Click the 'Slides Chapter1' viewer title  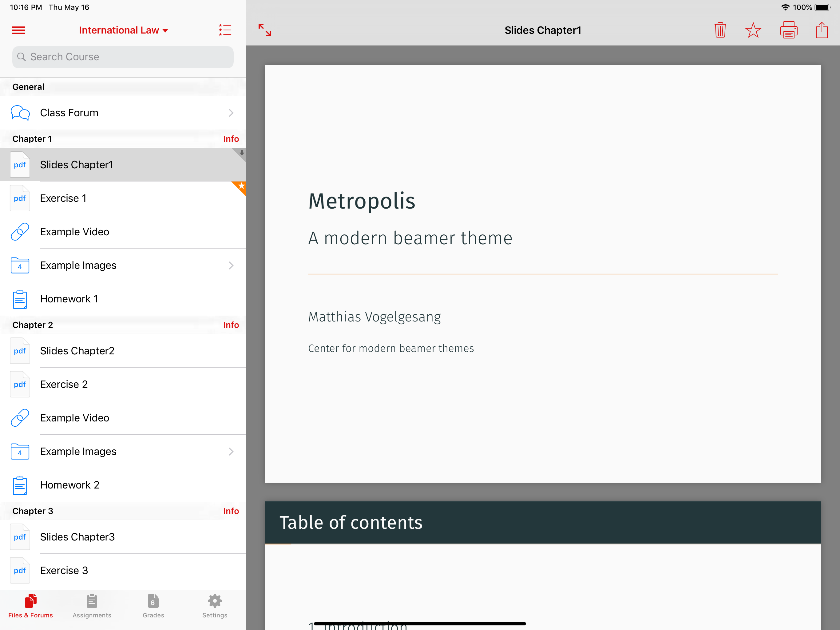543,30
